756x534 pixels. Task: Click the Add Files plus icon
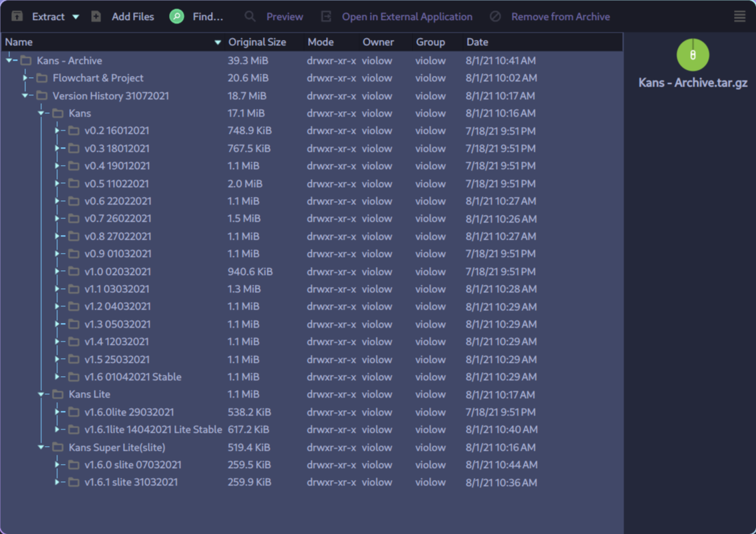96,17
